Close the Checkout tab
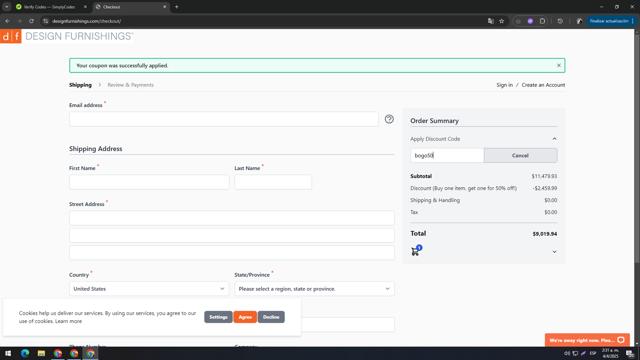Viewport: 640px width, 360px height. click(165, 7)
